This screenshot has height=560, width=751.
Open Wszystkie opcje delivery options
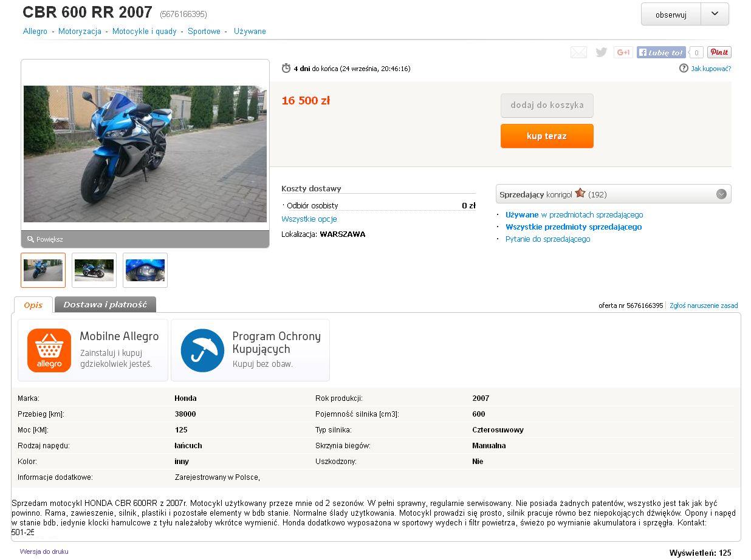309,219
